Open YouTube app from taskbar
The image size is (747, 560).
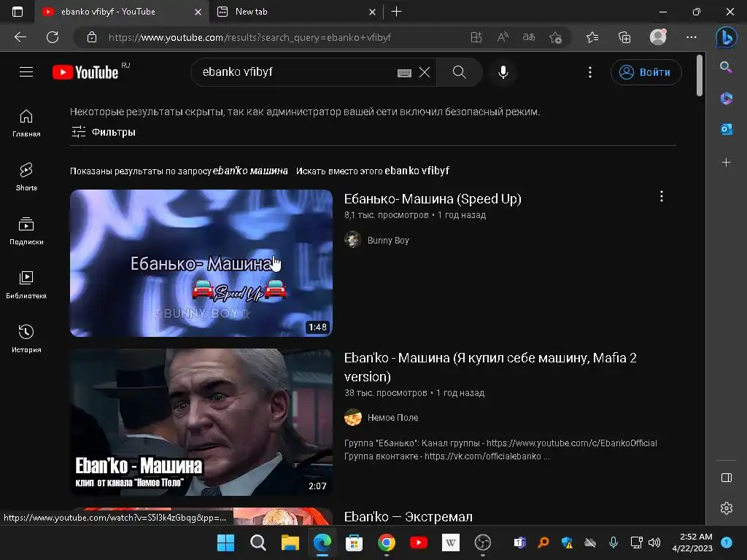point(418,542)
